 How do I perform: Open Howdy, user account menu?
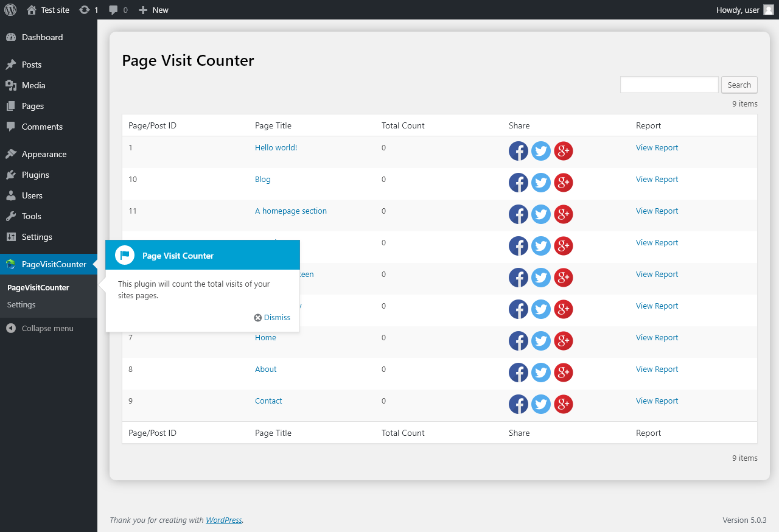tap(746, 10)
